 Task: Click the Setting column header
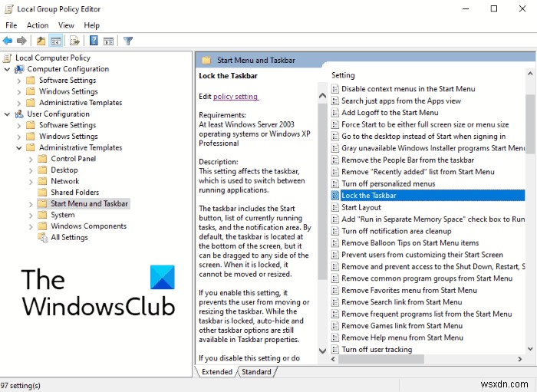(x=343, y=75)
